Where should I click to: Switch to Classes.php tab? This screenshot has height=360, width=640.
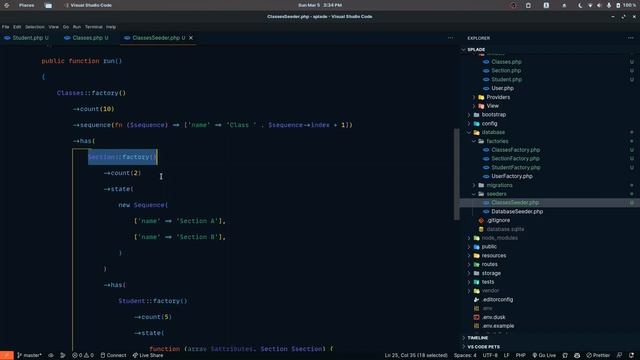[x=86, y=38]
